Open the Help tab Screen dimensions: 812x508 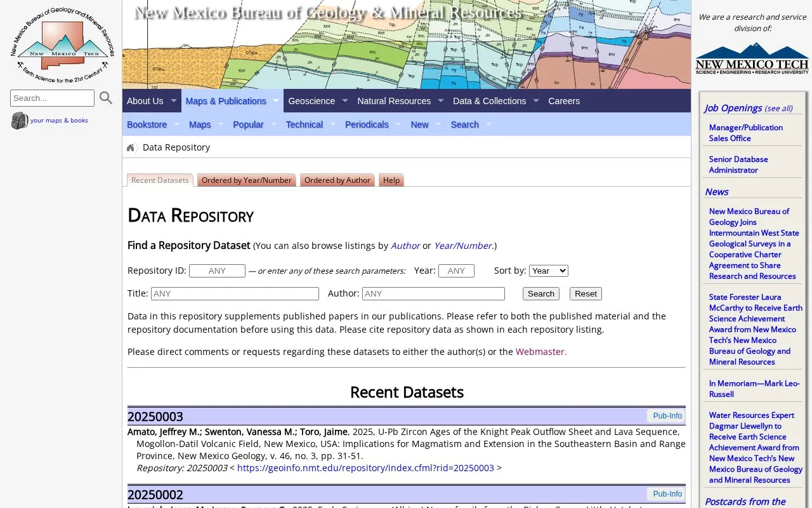[x=391, y=180]
